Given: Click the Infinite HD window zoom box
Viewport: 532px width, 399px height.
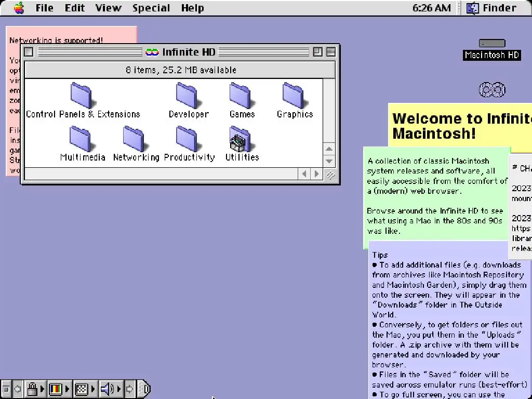Looking at the screenshot, I should (317, 52).
